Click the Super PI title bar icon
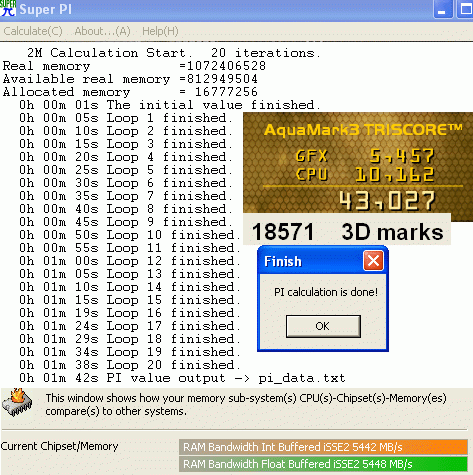Screen dimensions: 473x475 click(x=8, y=9)
